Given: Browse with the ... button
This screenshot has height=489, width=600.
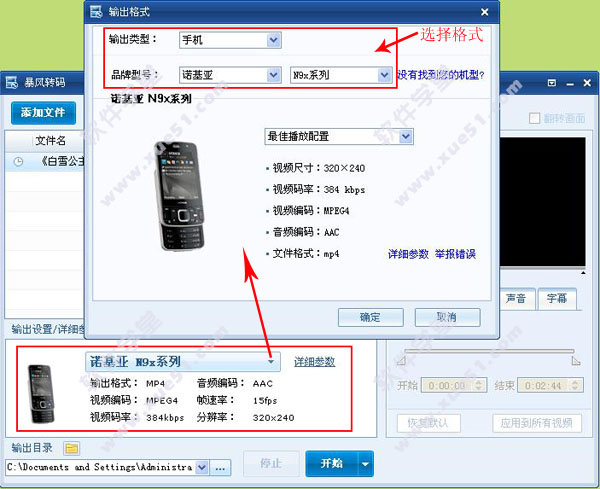Looking at the screenshot, I should point(220,468).
